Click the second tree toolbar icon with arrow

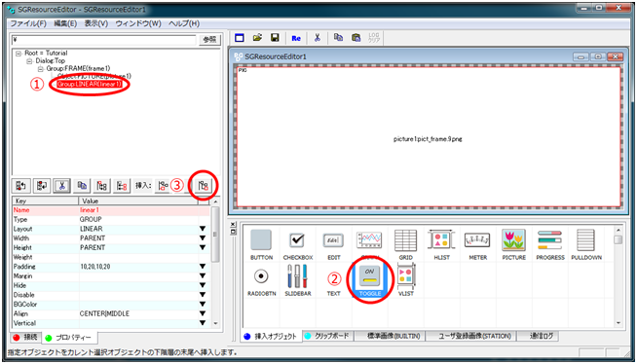click(x=42, y=186)
